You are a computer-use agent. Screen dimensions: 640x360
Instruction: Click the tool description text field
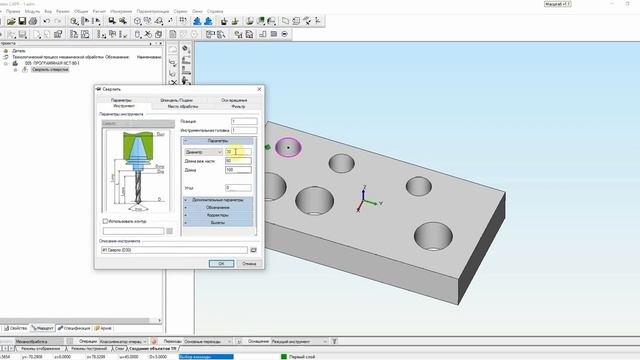point(174,250)
